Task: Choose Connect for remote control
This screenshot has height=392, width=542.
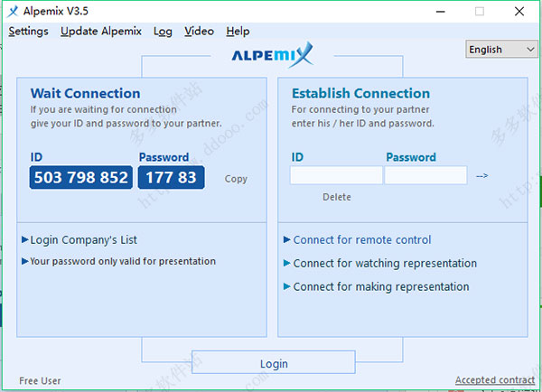Action: (x=358, y=239)
